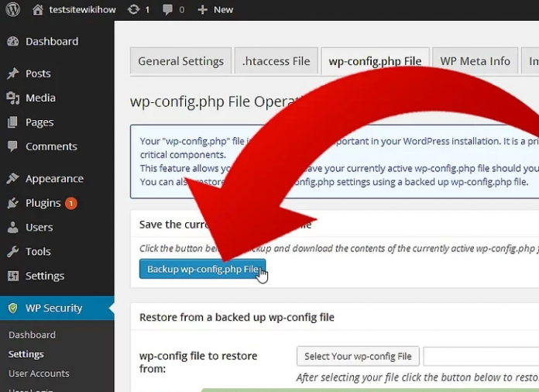
Task: Open the Comments sidebar menu
Action: [x=51, y=146]
